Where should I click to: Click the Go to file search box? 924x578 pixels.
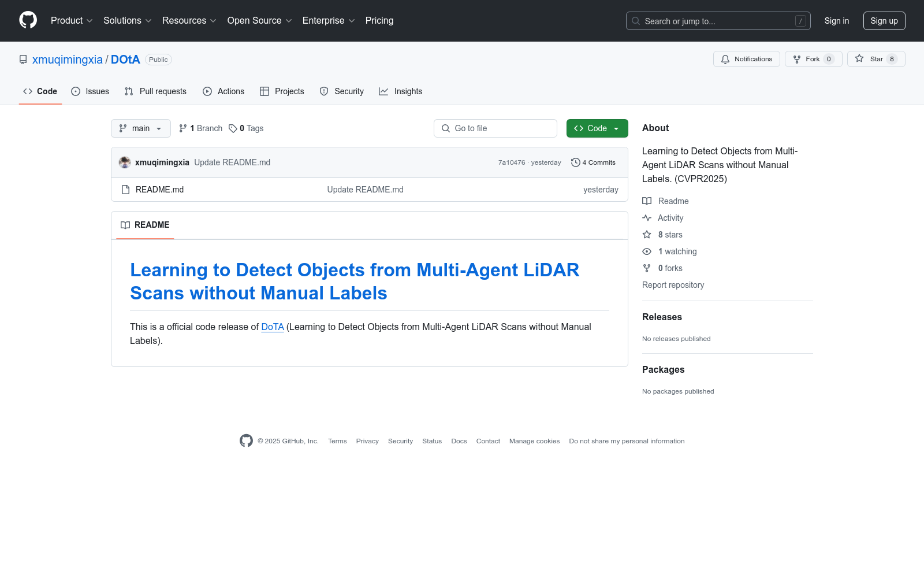click(495, 128)
